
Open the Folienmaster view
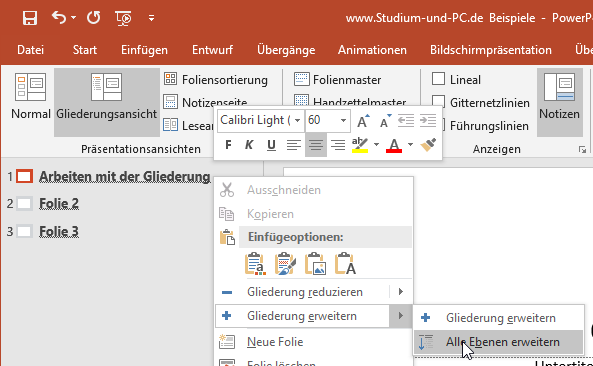[337, 79]
